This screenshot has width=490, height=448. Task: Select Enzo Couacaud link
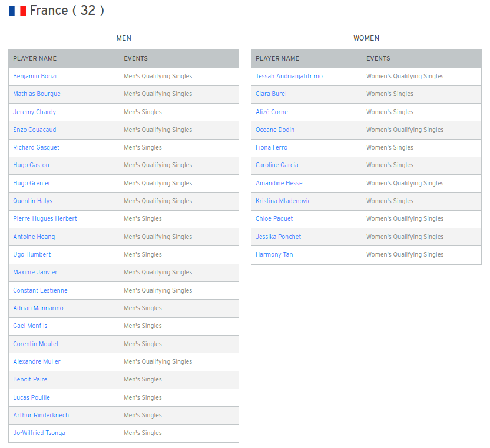coord(35,130)
